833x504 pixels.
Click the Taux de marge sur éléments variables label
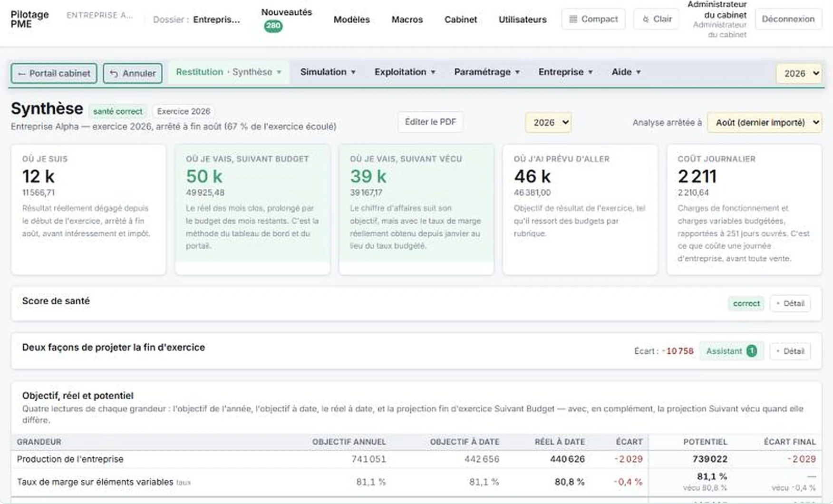tap(95, 482)
